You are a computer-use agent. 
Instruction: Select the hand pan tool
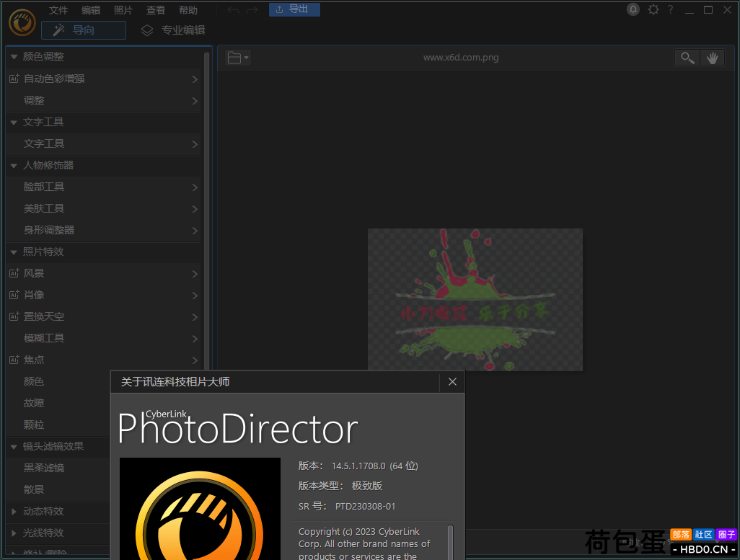pyautogui.click(x=712, y=58)
